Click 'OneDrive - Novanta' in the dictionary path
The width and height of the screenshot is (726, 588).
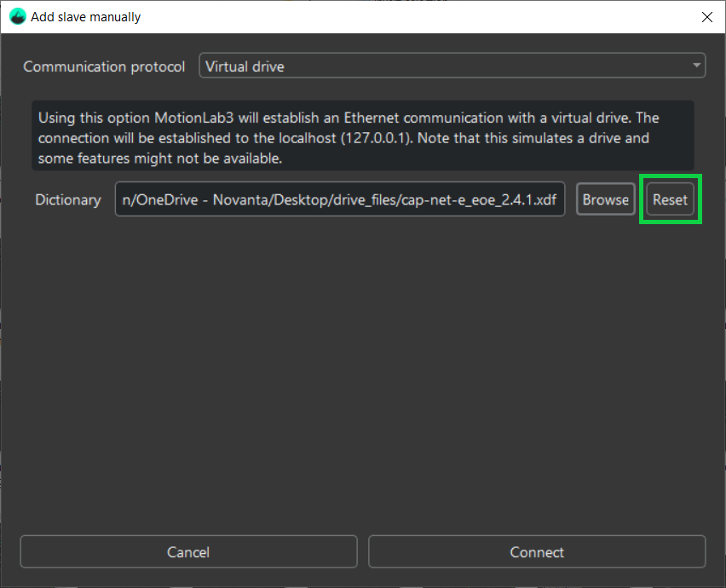pyautogui.click(x=193, y=200)
